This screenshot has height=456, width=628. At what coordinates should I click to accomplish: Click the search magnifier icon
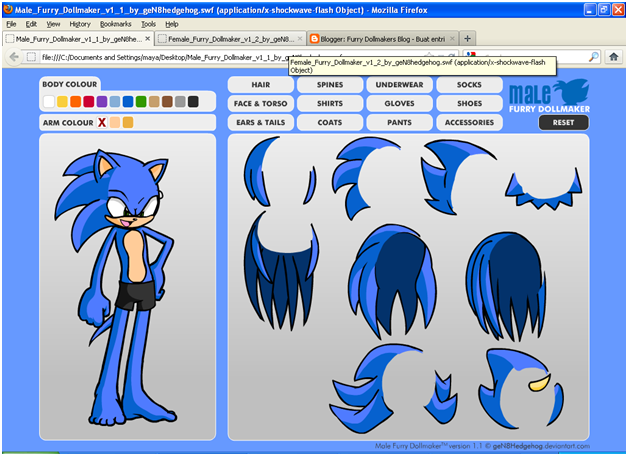594,57
